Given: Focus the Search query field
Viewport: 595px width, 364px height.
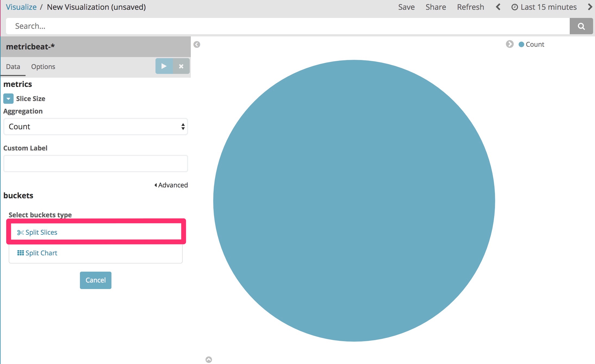Looking at the screenshot, I should (x=288, y=26).
